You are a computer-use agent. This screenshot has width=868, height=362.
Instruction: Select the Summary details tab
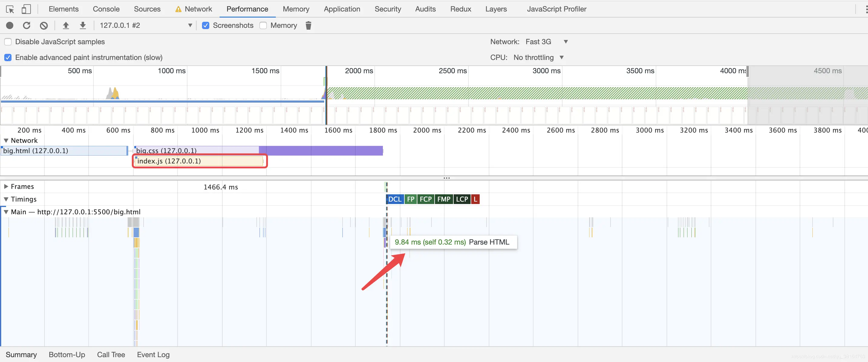click(21, 354)
